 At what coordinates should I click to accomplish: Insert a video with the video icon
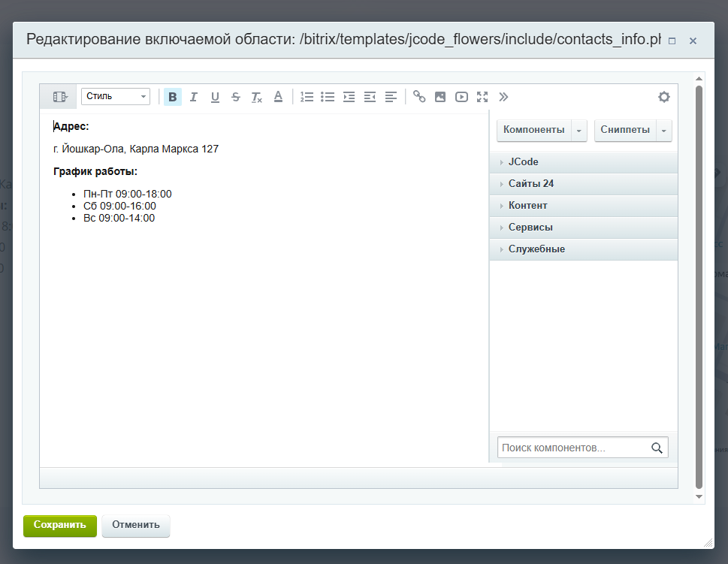tap(461, 97)
